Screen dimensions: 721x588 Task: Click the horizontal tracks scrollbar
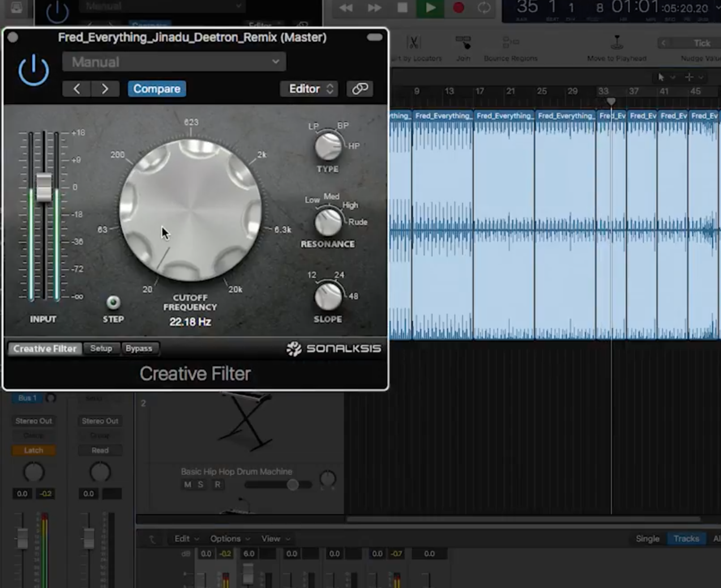click(x=523, y=519)
